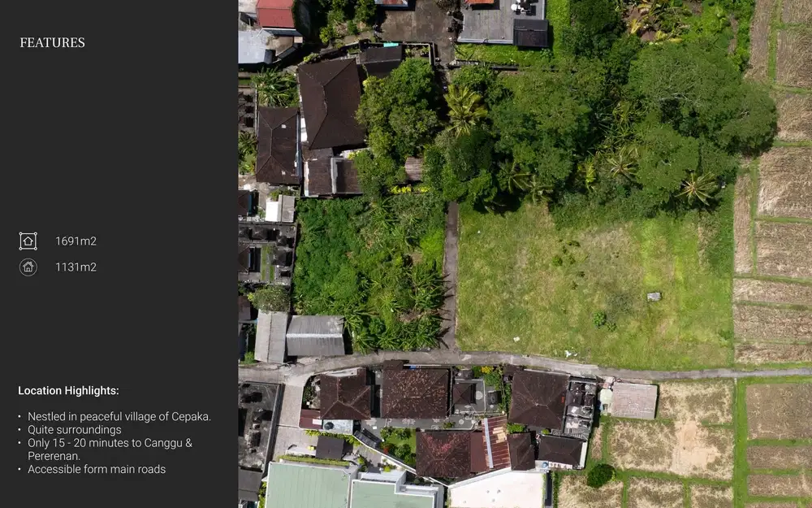Click the land area icon beside 1691m2
This screenshot has height=508, width=812.
(28, 241)
